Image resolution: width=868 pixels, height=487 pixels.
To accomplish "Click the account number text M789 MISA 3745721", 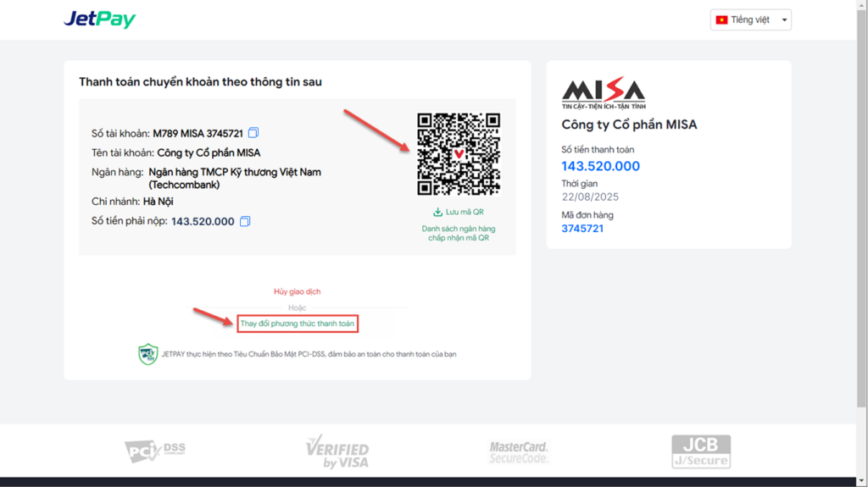I will coord(198,133).
